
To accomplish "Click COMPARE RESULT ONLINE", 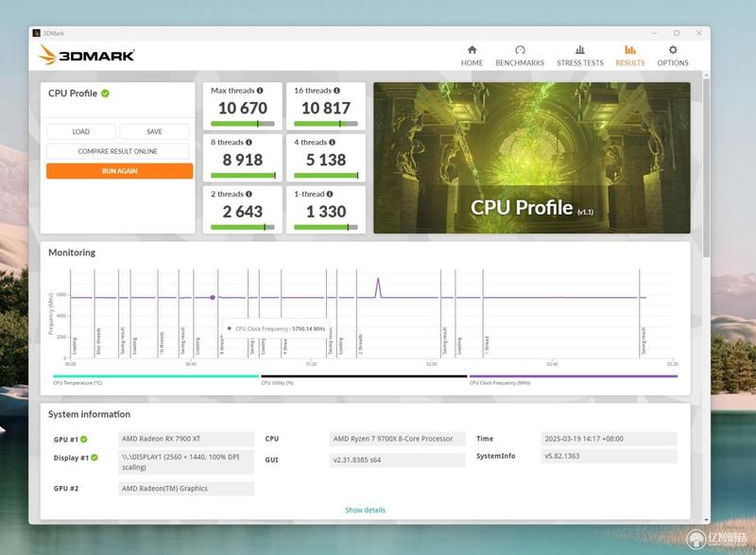I will point(117,151).
